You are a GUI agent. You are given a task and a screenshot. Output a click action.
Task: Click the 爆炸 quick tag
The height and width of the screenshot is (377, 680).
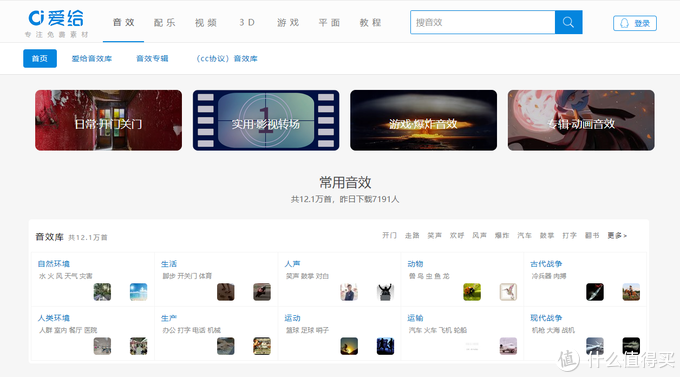tap(502, 235)
